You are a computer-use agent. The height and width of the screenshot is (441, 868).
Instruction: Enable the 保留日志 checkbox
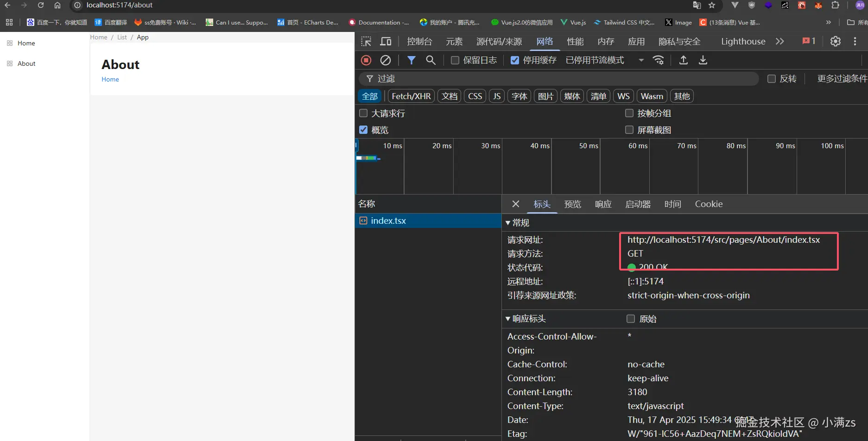(x=455, y=60)
